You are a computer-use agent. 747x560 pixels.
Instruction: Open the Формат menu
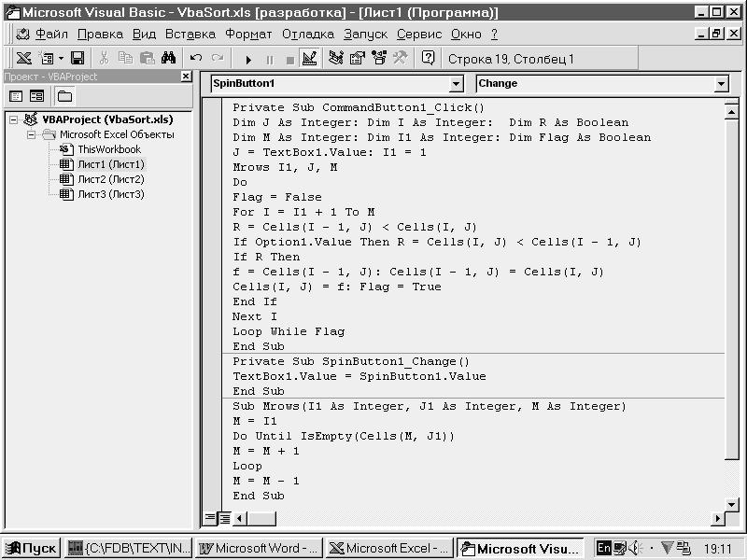click(248, 35)
